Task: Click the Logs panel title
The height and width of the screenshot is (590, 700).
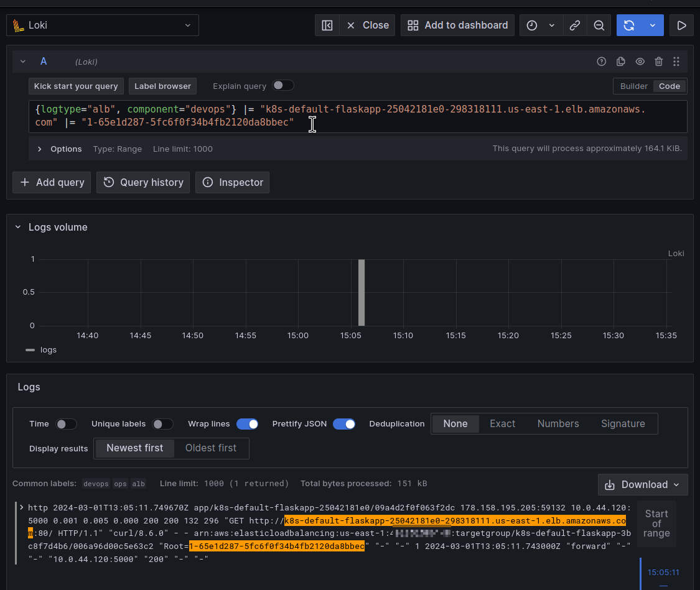Action: pyautogui.click(x=29, y=387)
